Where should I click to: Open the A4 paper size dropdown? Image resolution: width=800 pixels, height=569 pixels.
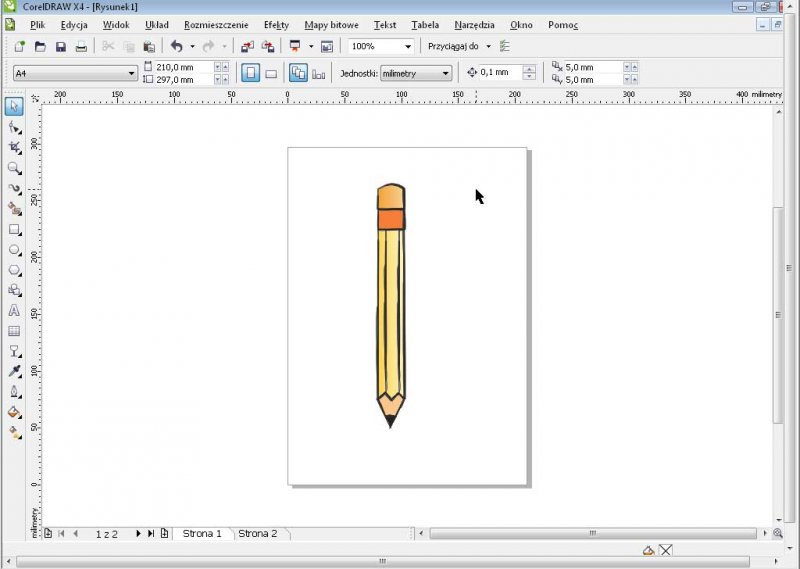(131, 73)
